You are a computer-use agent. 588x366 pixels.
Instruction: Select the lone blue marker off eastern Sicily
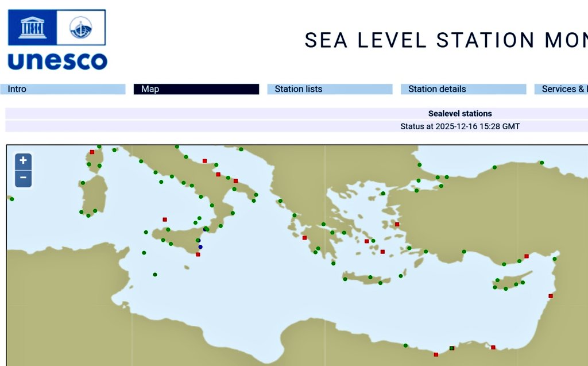(200, 246)
